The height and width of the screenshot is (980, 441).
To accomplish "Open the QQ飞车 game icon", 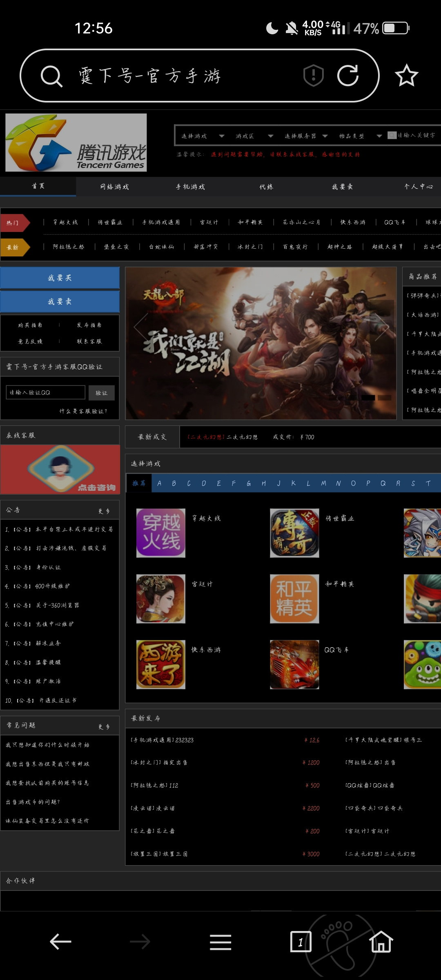I will [294, 664].
